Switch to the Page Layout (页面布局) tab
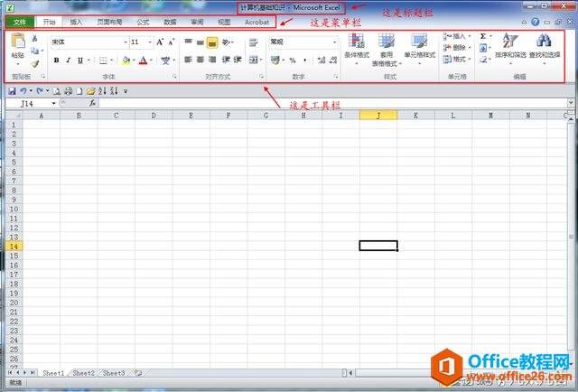This screenshot has width=578, height=392. tap(109, 22)
